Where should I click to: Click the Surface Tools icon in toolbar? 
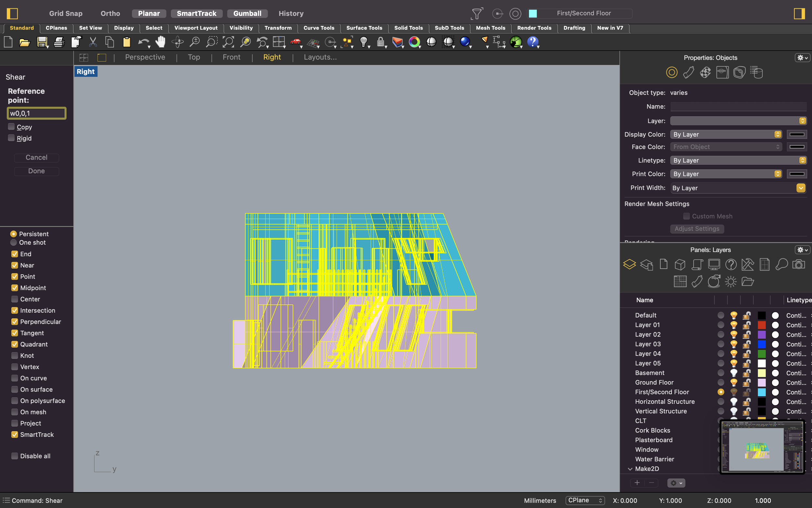click(x=363, y=28)
